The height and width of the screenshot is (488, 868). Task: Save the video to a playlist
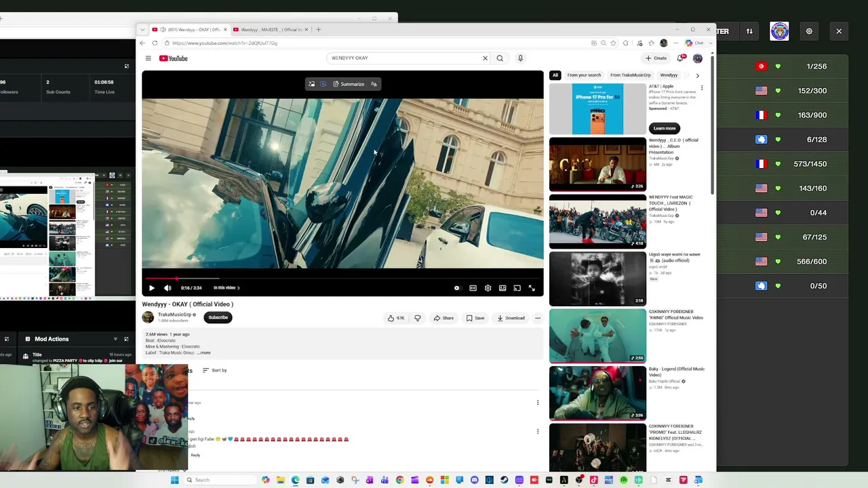[x=475, y=318]
